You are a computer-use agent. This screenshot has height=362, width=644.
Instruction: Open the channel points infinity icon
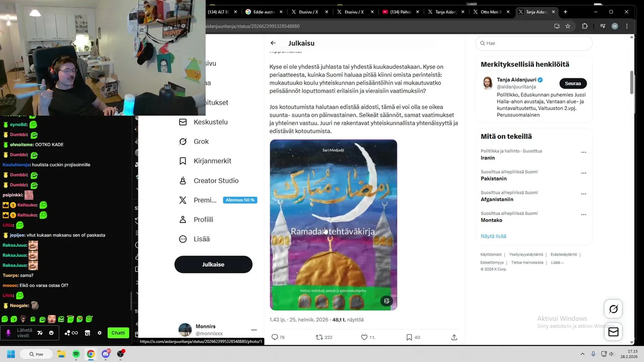72,333
